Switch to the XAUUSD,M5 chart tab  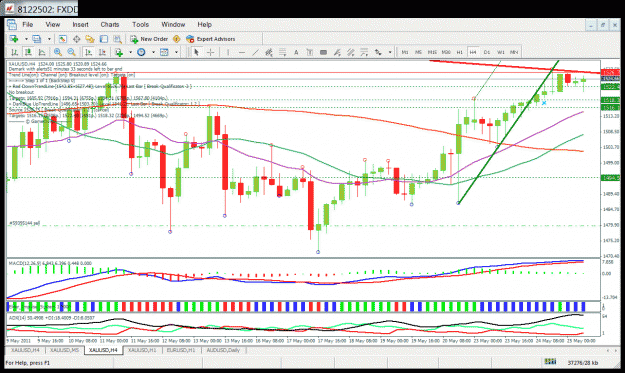point(64,350)
